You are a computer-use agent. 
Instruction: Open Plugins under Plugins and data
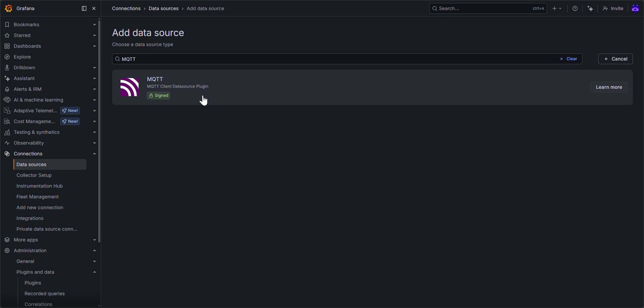point(33,283)
